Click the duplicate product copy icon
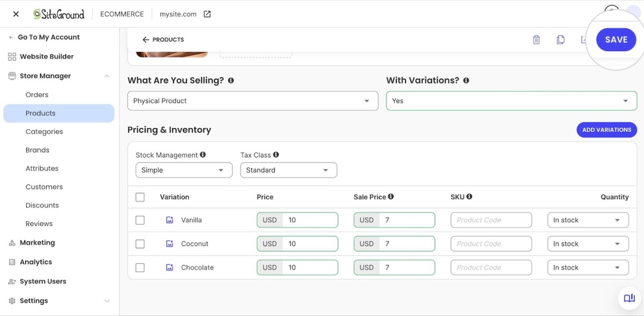 click(560, 40)
